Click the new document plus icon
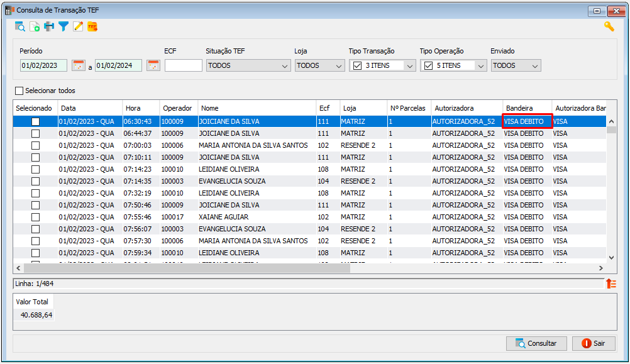 (x=35, y=27)
